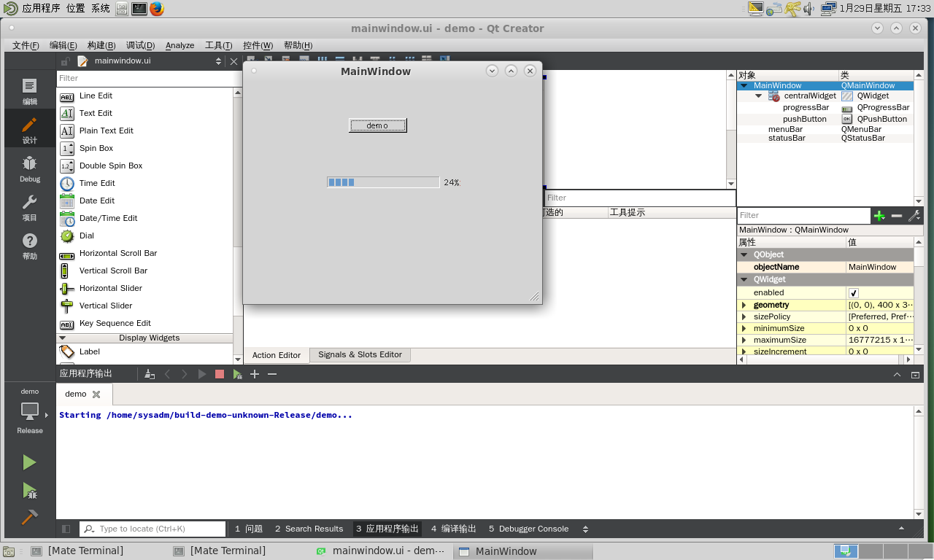The image size is (934, 560).
Task: Pick the Spin Box widget
Action: pos(96,148)
